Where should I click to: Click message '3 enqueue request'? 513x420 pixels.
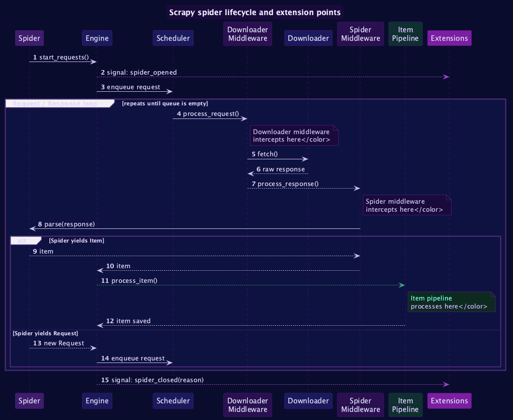pos(131,87)
